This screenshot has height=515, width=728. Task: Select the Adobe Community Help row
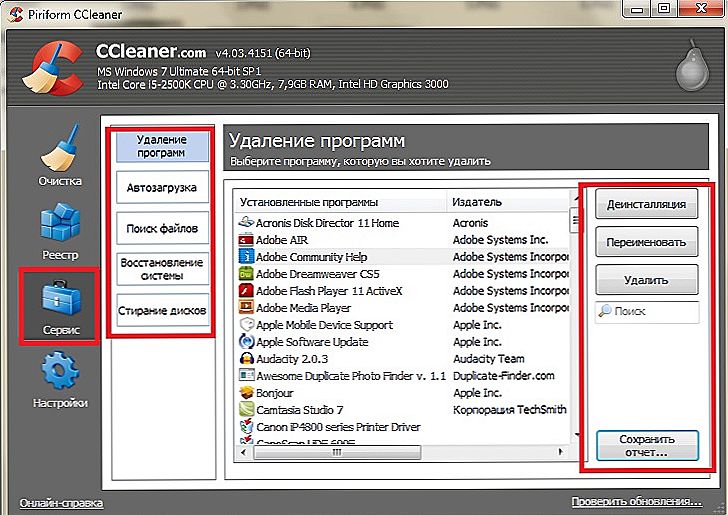click(402, 256)
